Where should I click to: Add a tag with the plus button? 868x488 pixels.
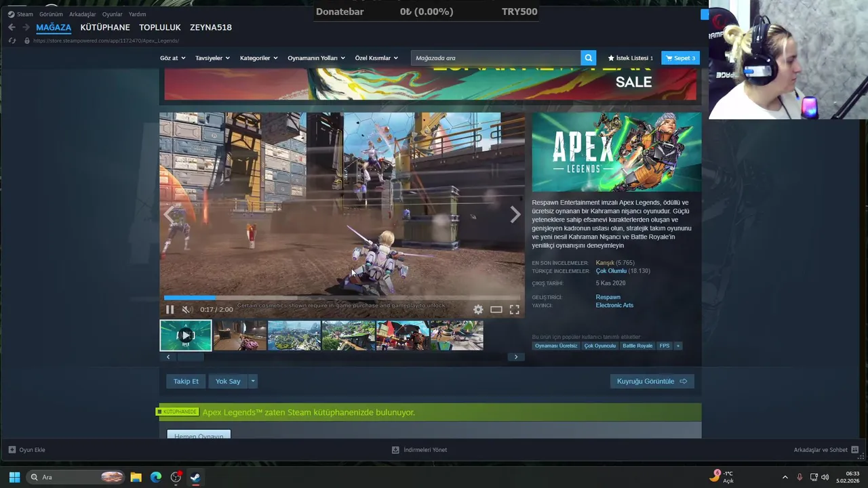[x=677, y=346]
